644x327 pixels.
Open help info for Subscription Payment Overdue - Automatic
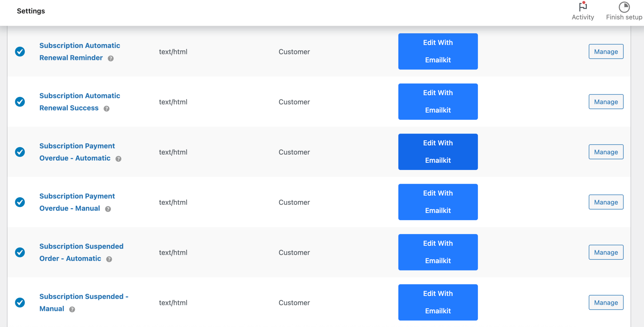point(118,159)
